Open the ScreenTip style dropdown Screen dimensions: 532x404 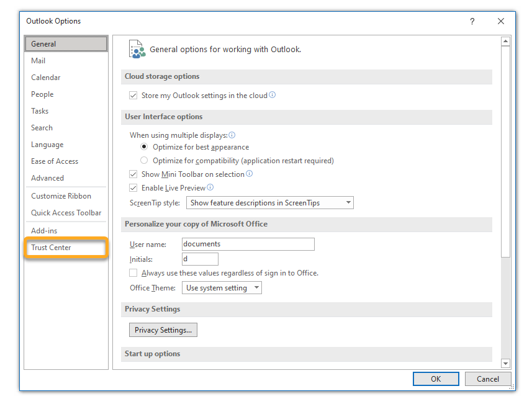270,202
